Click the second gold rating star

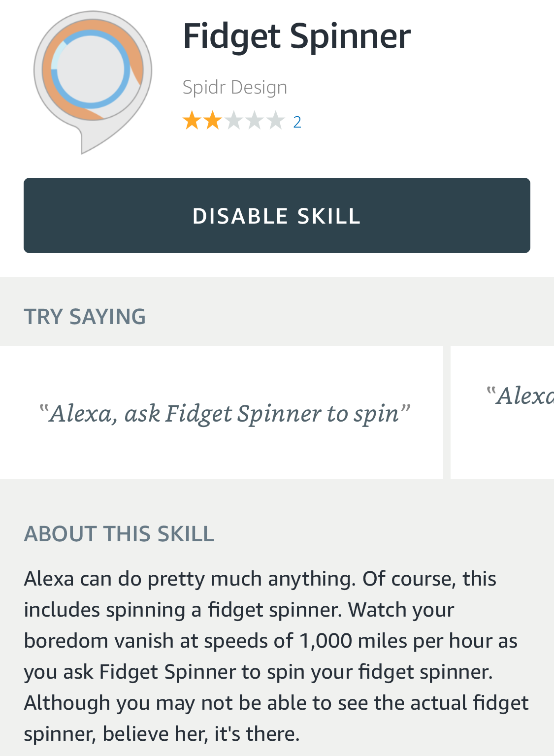click(212, 121)
